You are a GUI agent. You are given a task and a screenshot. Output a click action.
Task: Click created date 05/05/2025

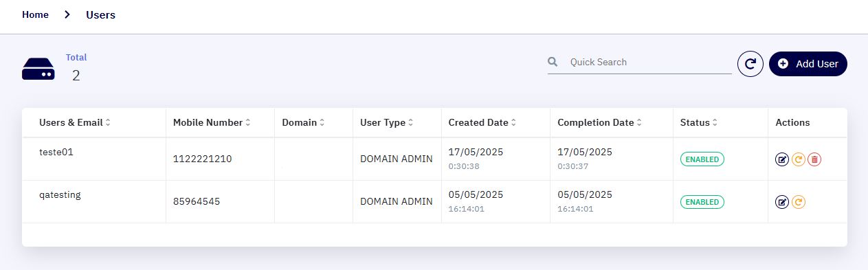(476, 194)
